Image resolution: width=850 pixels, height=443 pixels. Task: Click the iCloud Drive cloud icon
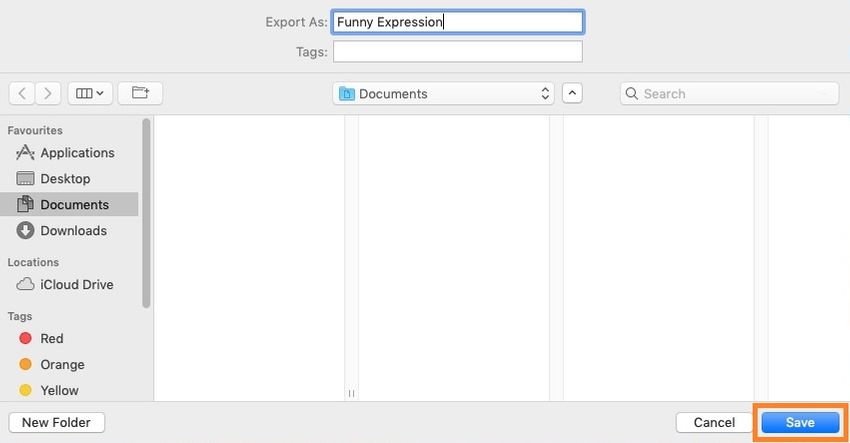pyautogui.click(x=25, y=284)
